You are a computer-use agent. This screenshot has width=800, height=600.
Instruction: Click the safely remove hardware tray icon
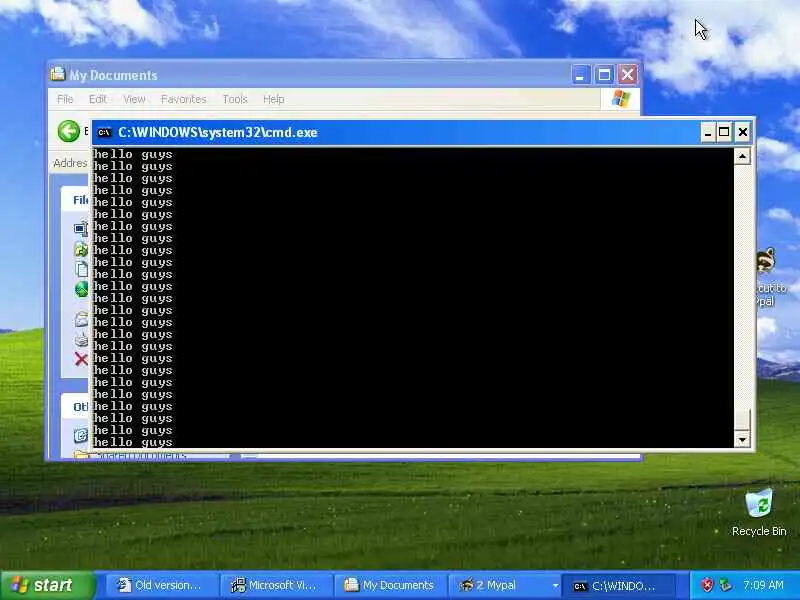point(725,585)
